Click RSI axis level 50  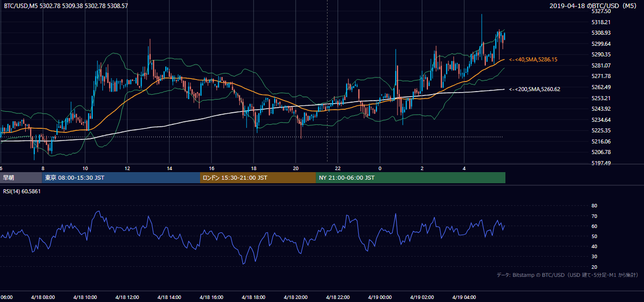594,236
